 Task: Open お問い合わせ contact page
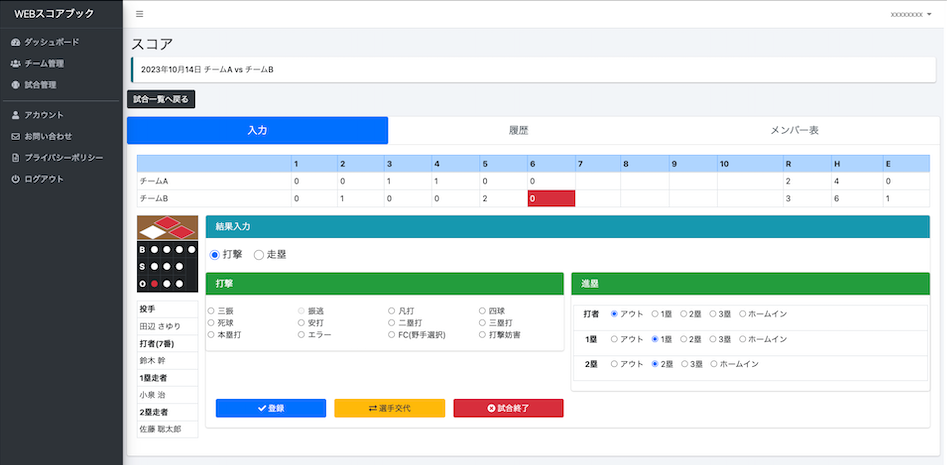(x=48, y=136)
